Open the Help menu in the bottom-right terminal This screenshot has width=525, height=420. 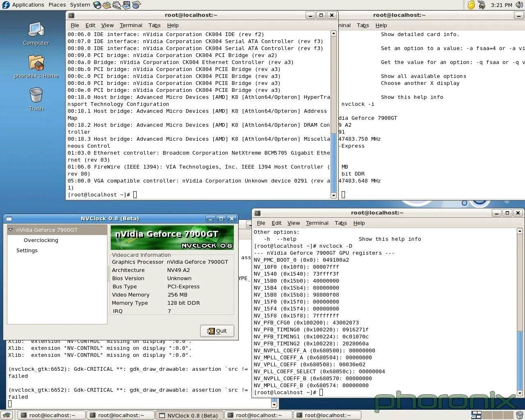coord(359,223)
